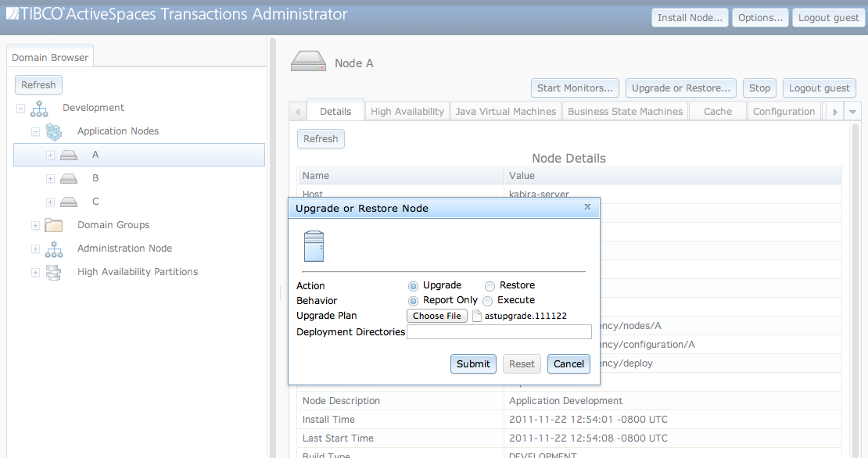
Task: Click the Node Description row name
Action: 341,400
